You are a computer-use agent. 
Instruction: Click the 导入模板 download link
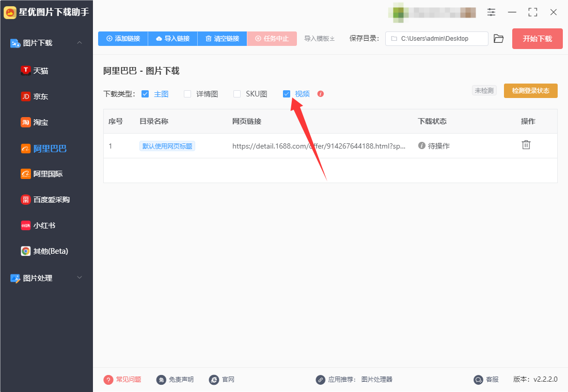tap(319, 39)
